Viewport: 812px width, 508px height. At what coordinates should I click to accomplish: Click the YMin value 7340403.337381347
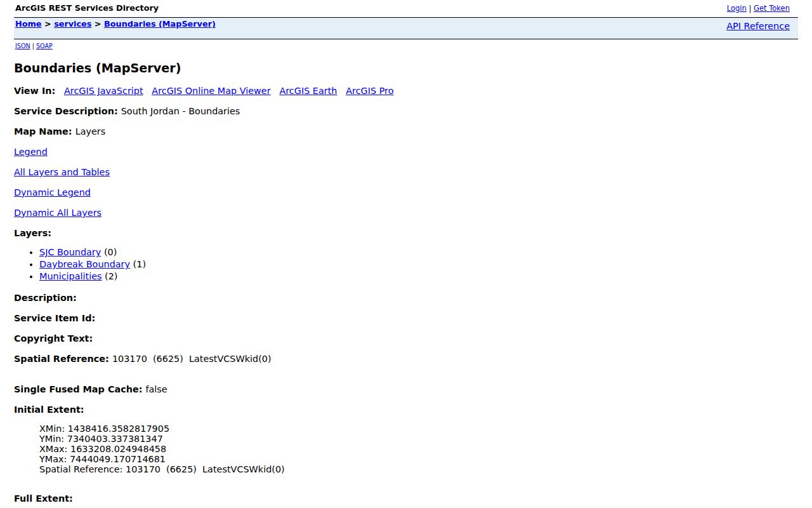coord(115,439)
